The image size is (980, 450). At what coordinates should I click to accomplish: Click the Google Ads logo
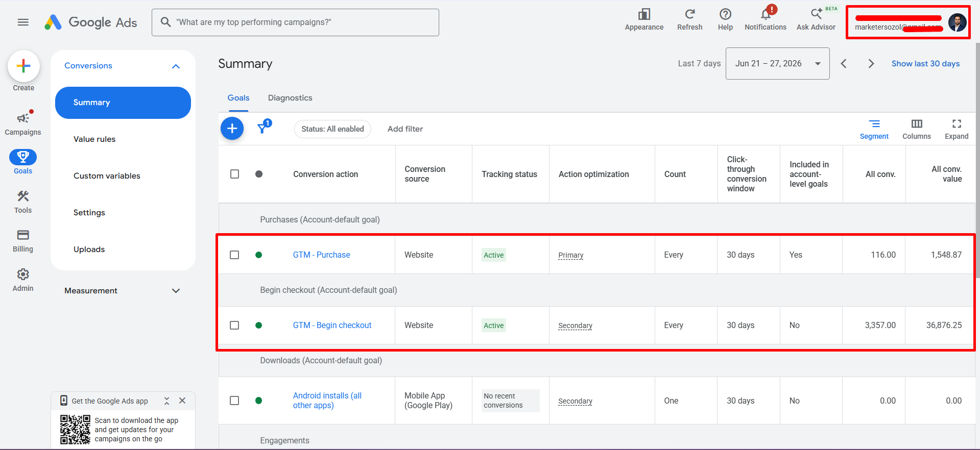click(91, 22)
